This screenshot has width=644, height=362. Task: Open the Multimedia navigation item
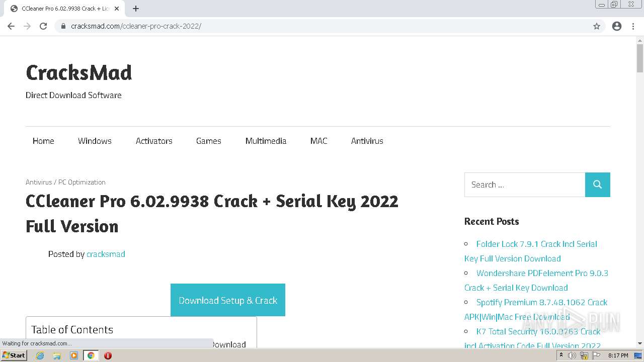click(266, 141)
